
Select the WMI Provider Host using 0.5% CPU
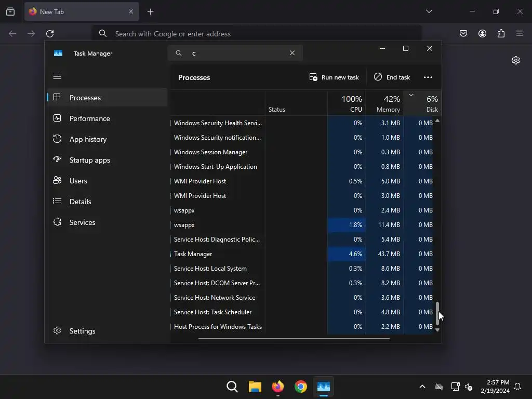303,181
